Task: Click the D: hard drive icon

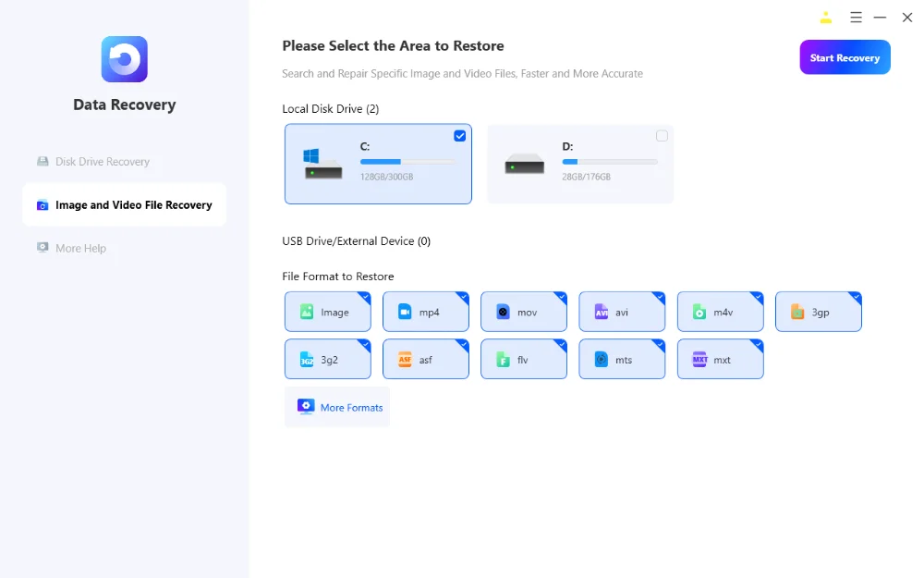Action: click(x=525, y=165)
